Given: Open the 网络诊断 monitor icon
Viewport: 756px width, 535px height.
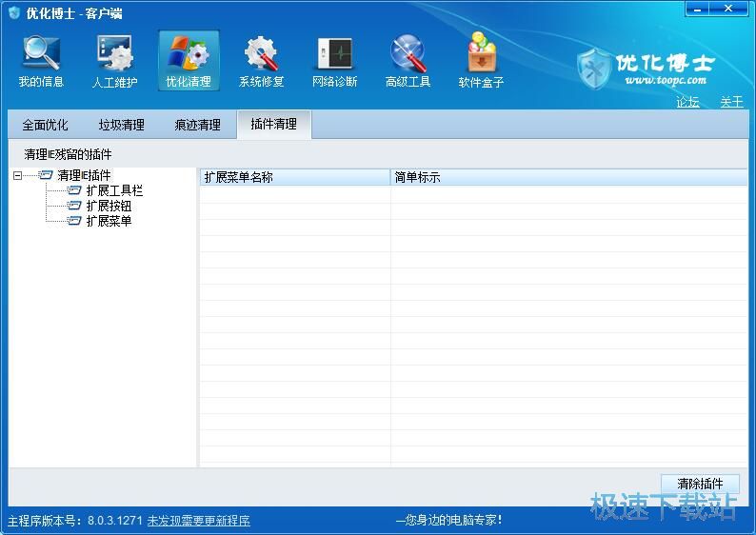Looking at the screenshot, I should [x=334, y=53].
